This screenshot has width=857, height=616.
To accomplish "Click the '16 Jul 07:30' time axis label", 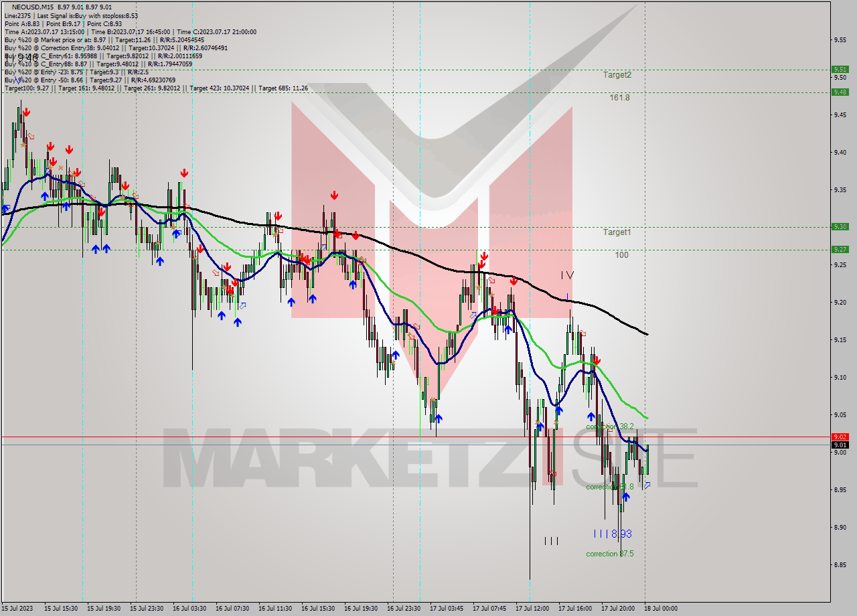I will pos(233,609).
